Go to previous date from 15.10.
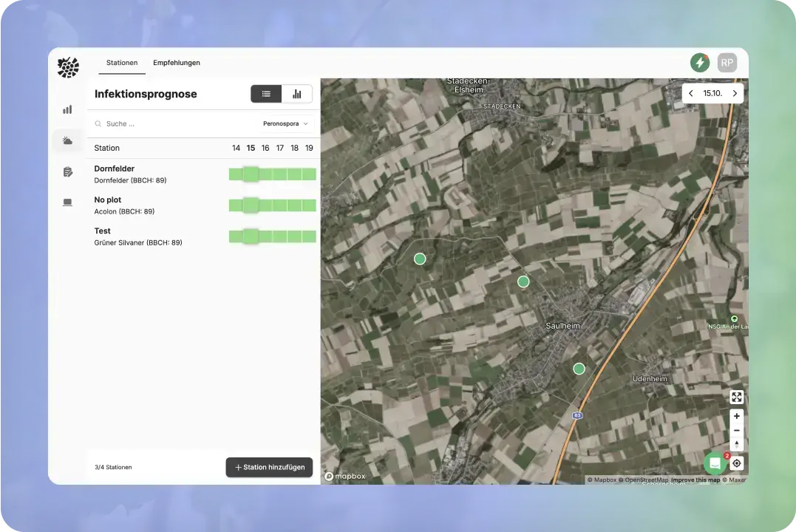Image resolution: width=796 pixels, height=532 pixels. point(691,93)
